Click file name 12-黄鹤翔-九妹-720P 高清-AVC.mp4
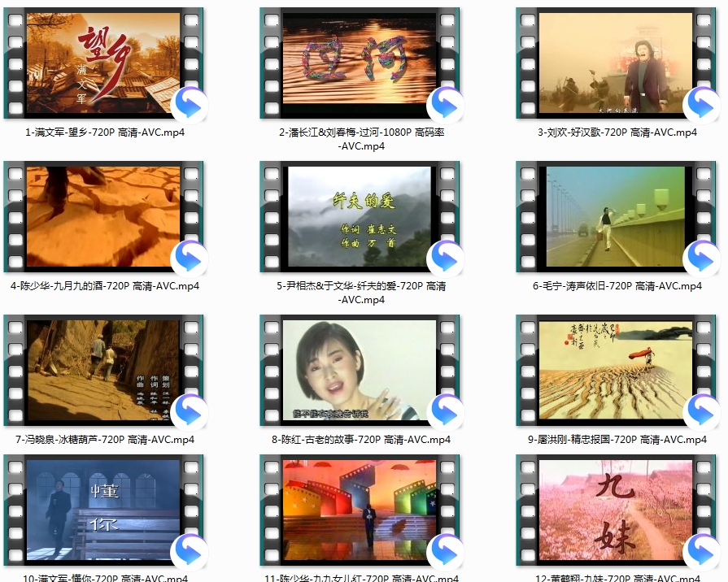This screenshot has width=728, height=582. click(x=617, y=578)
